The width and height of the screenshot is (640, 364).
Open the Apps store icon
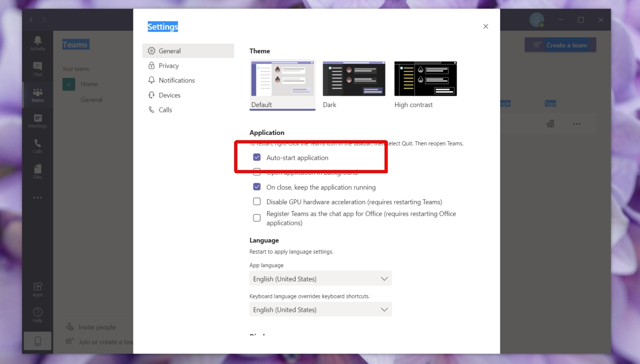click(x=37, y=289)
